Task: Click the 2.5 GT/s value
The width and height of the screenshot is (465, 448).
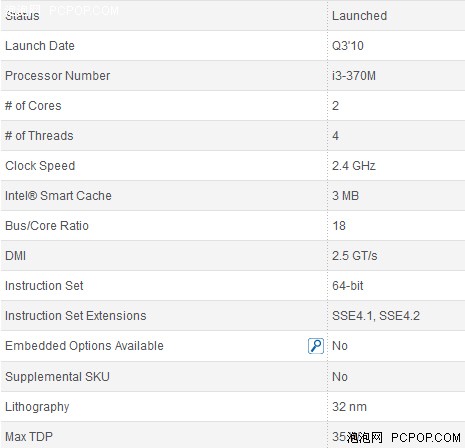Action: coord(355,256)
